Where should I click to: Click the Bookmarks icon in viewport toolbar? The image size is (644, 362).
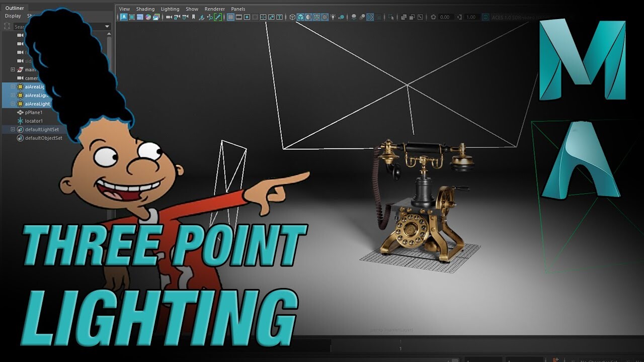coord(193,17)
